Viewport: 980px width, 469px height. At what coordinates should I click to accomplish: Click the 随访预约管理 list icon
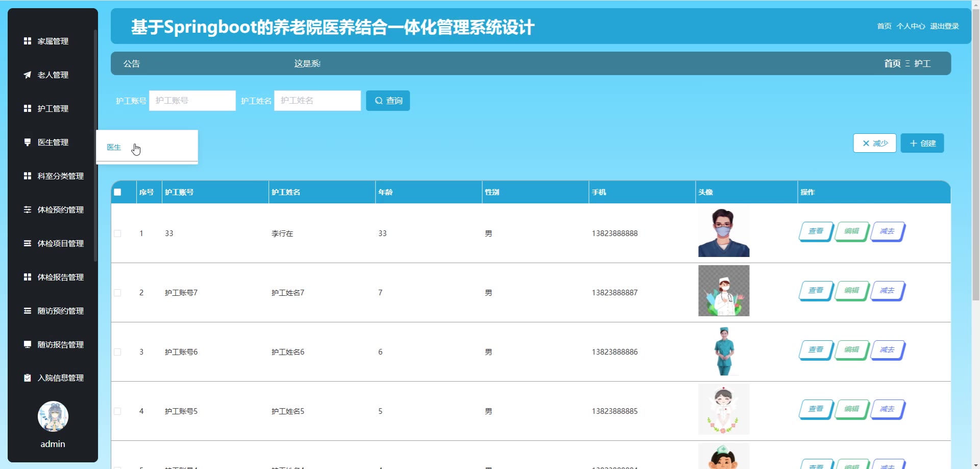coord(28,311)
